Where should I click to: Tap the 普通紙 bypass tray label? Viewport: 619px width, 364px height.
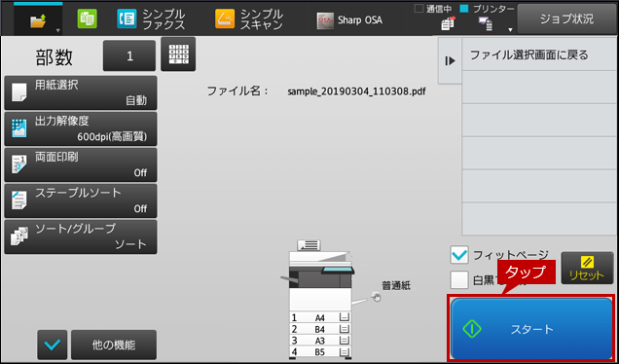coord(396,285)
